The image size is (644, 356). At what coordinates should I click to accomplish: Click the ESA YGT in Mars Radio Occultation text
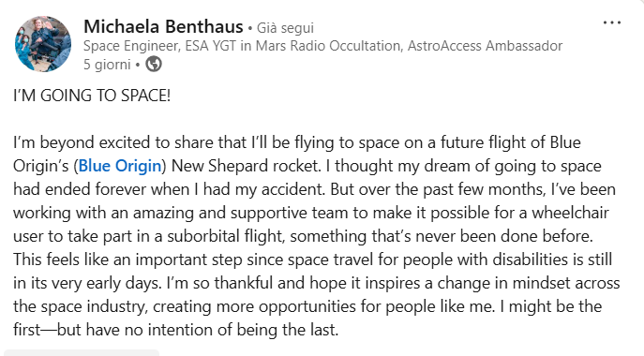click(x=292, y=46)
